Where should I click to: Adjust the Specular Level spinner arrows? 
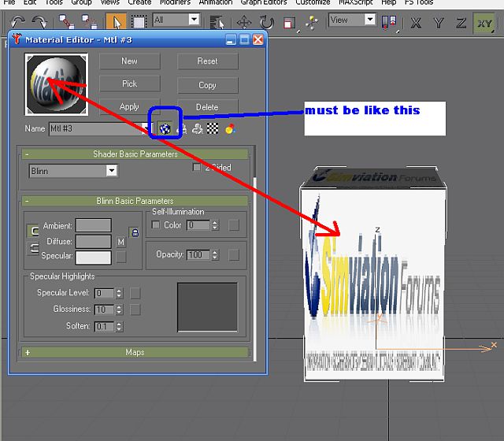click(x=119, y=293)
